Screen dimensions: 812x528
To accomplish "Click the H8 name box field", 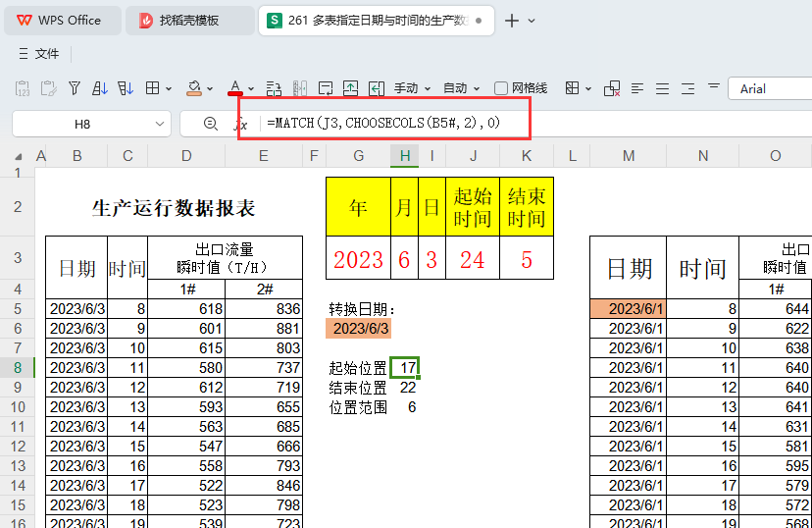I will (x=82, y=124).
